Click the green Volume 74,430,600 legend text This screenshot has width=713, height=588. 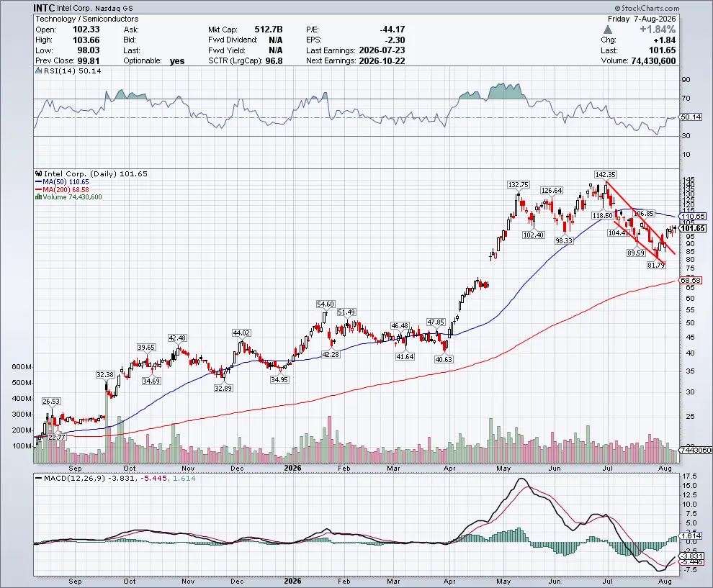coord(72,196)
